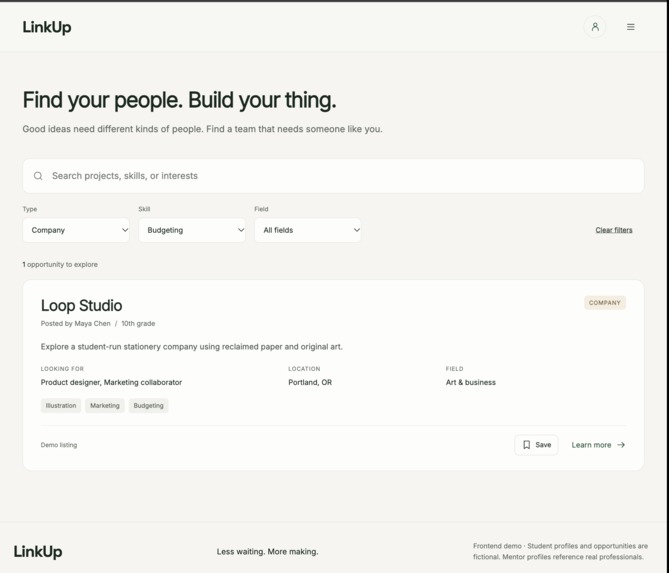Click the COMPANY badge
The height and width of the screenshot is (573, 669).
[605, 302]
